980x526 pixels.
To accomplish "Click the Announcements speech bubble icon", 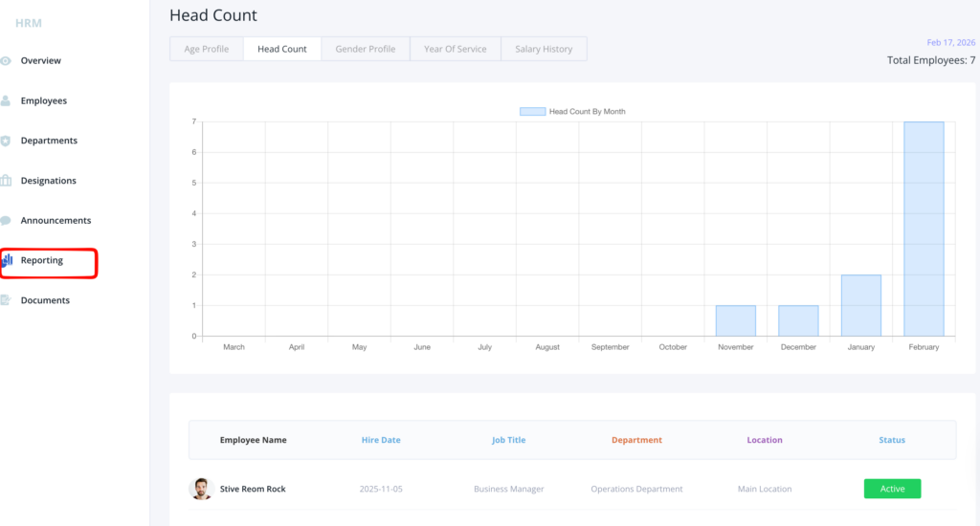I will (6, 221).
